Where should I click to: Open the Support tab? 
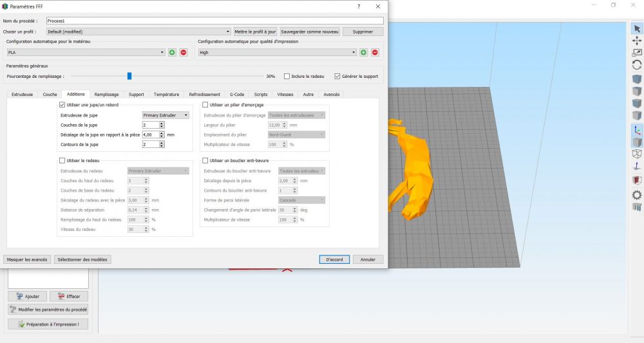pyautogui.click(x=136, y=95)
